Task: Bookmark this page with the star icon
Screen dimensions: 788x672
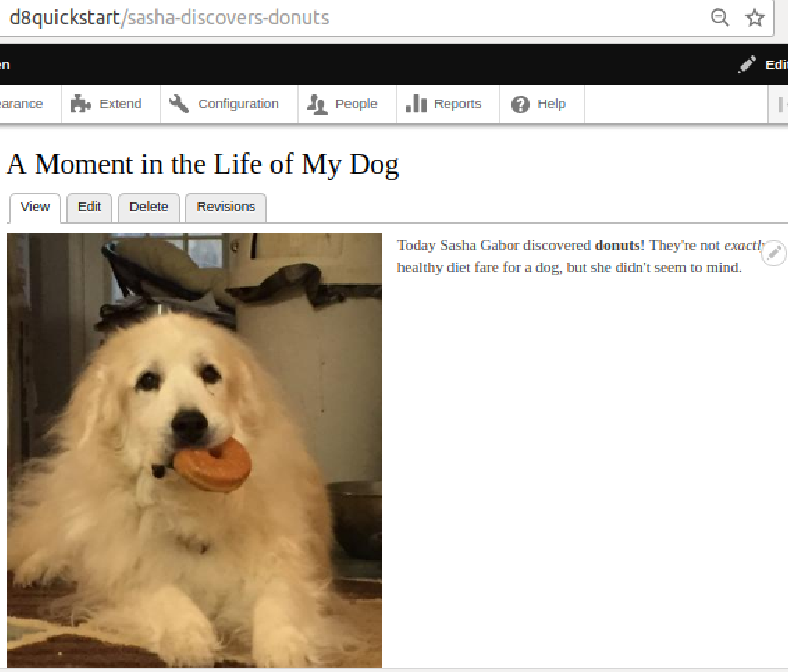Action: click(x=755, y=18)
